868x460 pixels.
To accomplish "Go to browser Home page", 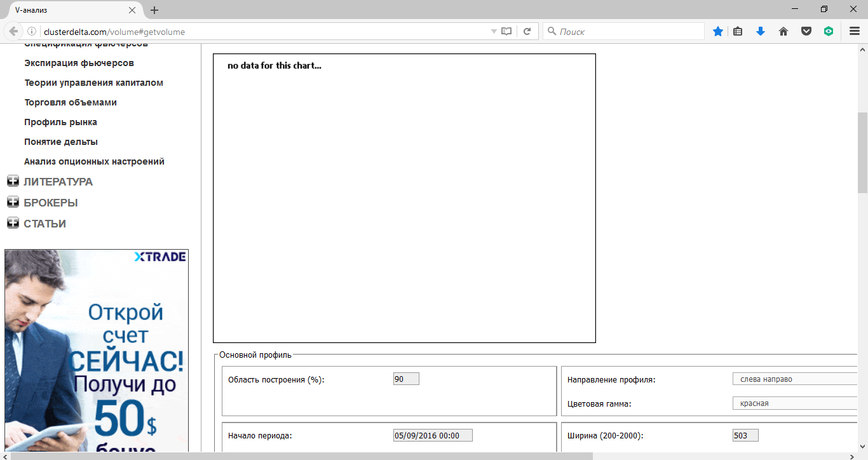I will [783, 31].
